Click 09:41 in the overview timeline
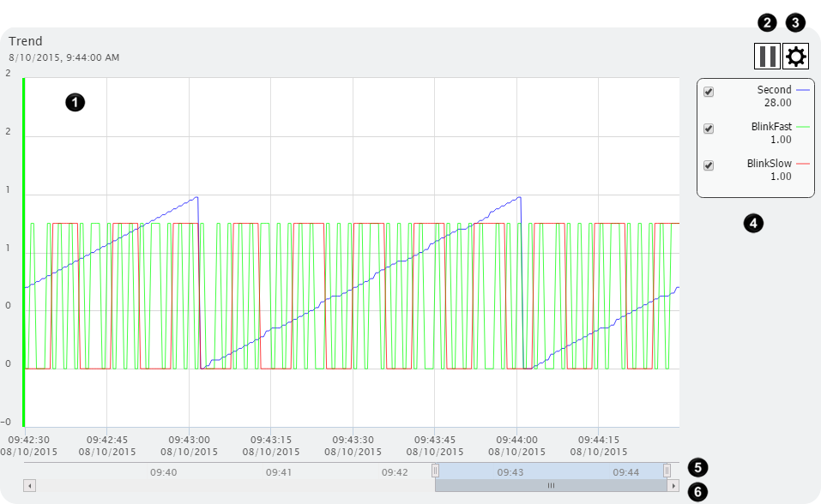This screenshot has width=821, height=504. [x=279, y=471]
